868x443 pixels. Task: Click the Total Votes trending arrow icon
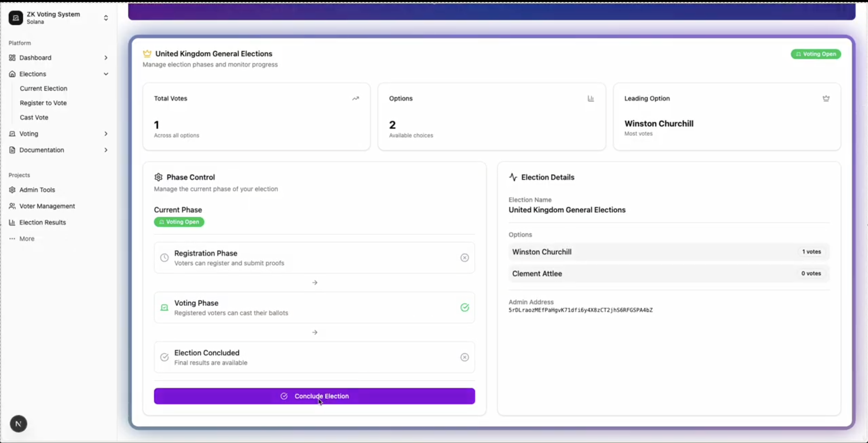point(356,99)
